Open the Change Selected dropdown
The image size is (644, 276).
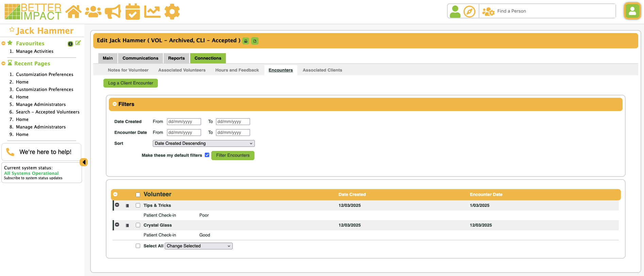(198, 246)
